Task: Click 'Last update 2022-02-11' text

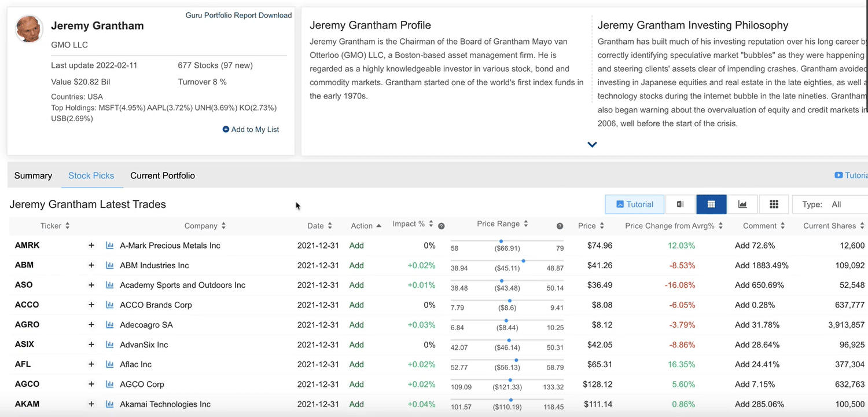Action: pos(94,65)
